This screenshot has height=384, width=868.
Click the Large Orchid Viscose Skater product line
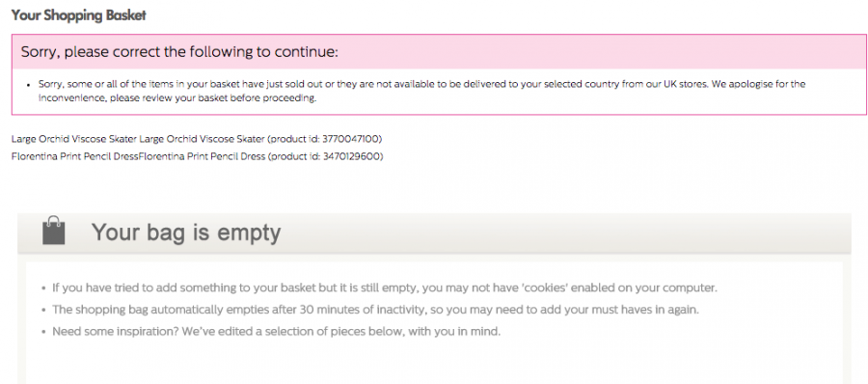(197, 139)
